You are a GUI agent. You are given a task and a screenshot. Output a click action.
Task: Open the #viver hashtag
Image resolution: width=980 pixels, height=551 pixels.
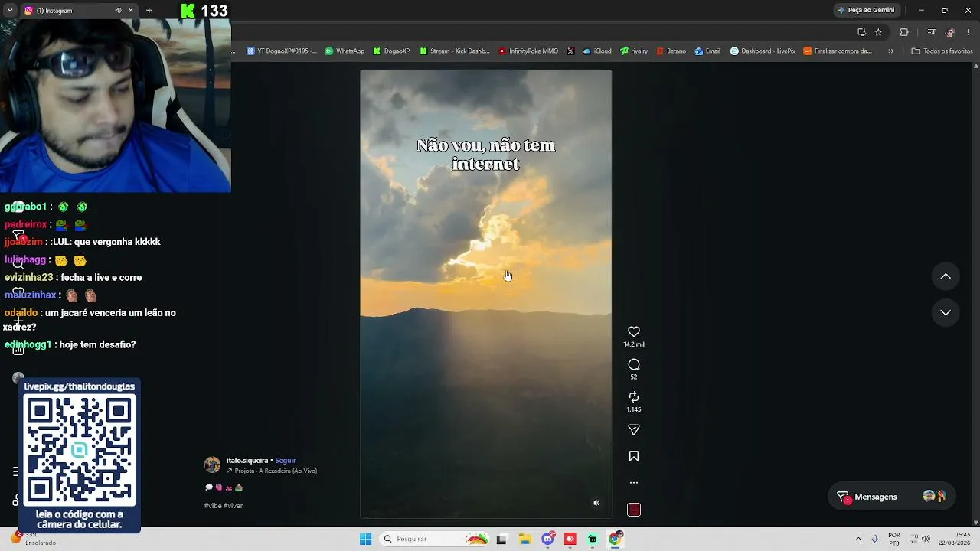pos(234,506)
